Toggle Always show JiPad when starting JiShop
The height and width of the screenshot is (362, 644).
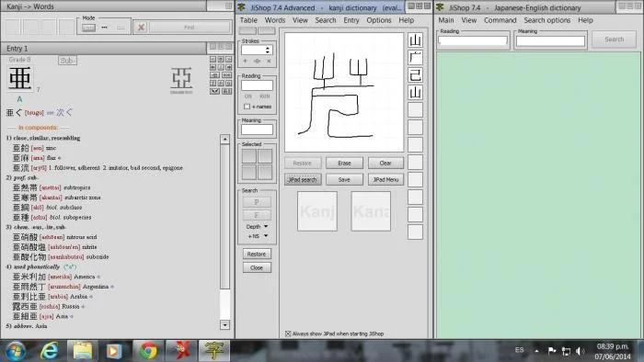click(288, 334)
